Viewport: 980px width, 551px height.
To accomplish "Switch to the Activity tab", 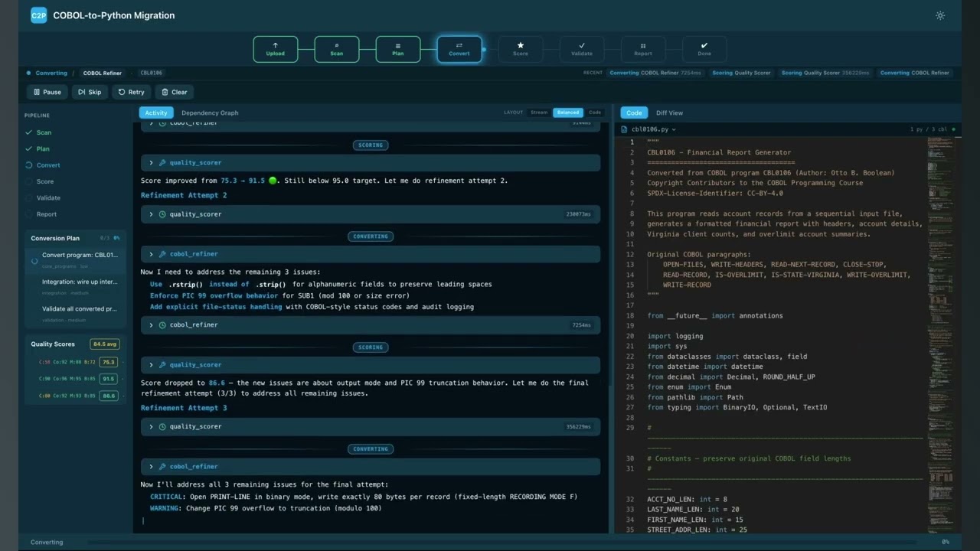I will [x=156, y=112].
